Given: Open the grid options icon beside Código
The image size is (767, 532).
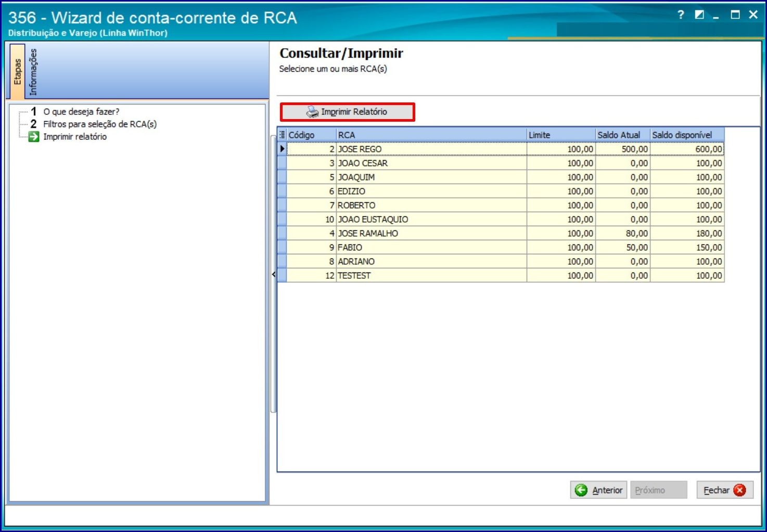Looking at the screenshot, I should 282,135.
